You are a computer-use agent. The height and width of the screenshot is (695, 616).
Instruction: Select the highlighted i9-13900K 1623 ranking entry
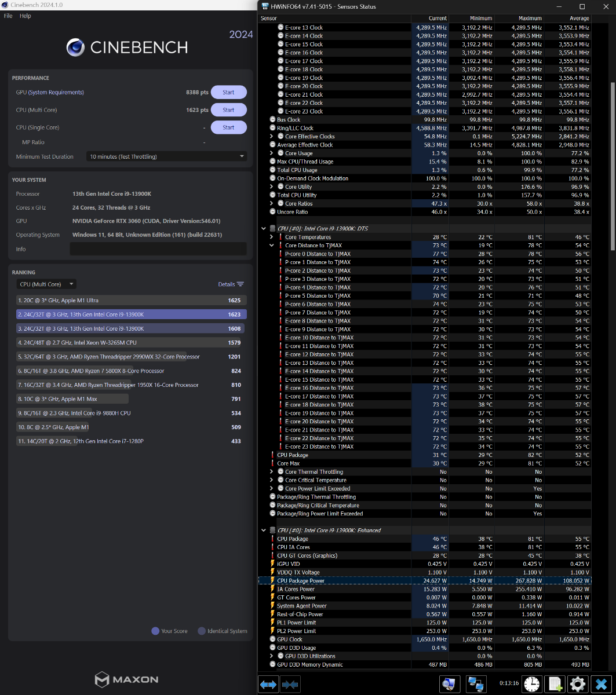[x=132, y=314]
